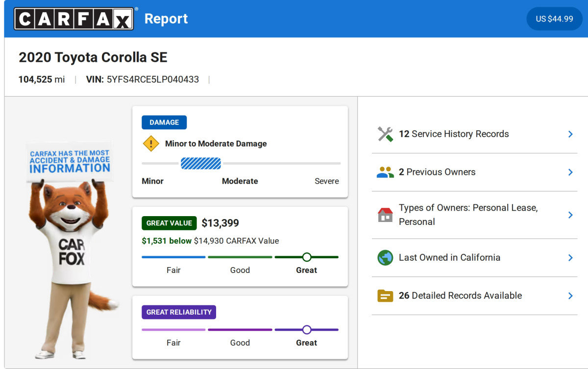Expand Last Owned in California chevron
Viewport: 588px width, 369px height.
tap(570, 258)
